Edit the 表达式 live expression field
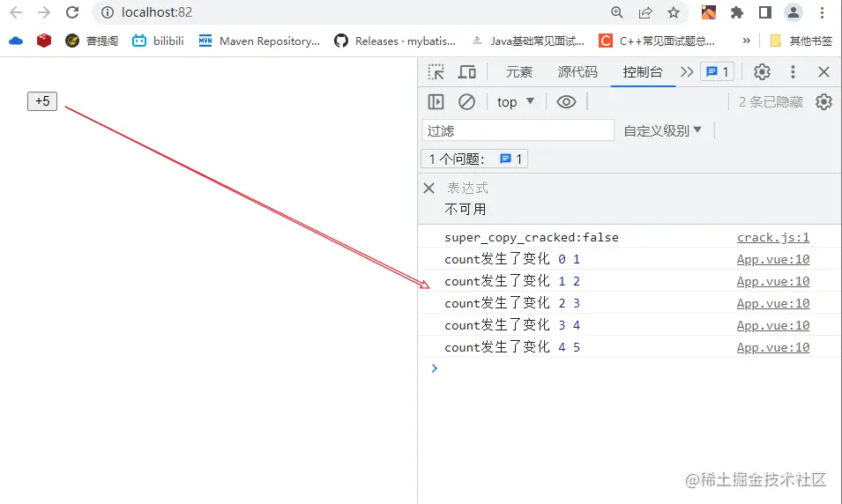Screen dimensions: 842x504 coord(467,189)
